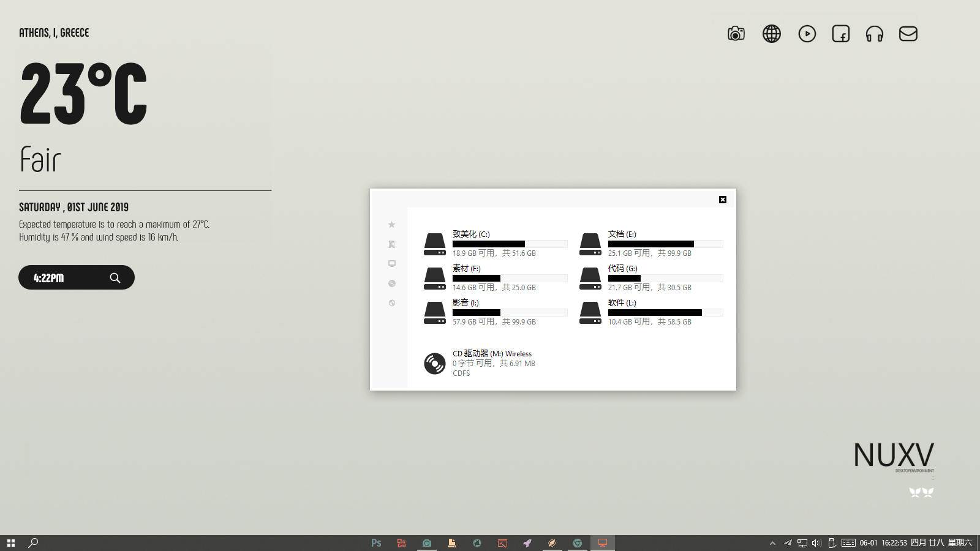Launch the video play circle icon
The image size is (980, 551).
(x=807, y=34)
